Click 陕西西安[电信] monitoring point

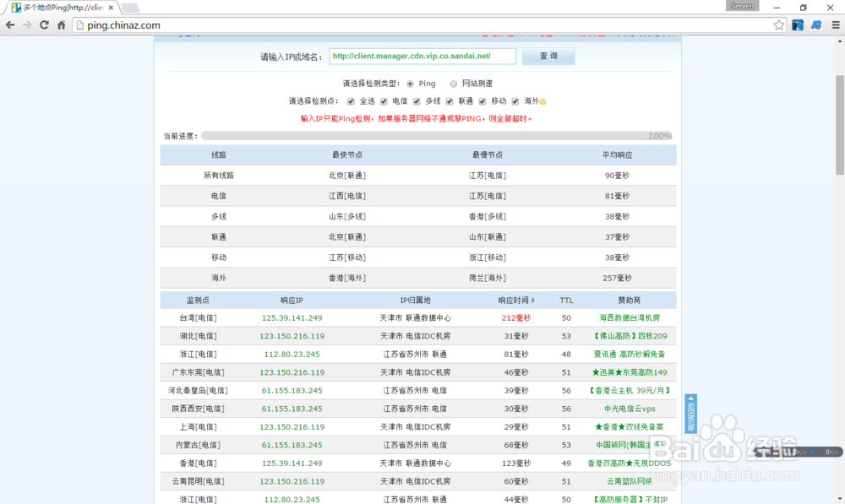pyautogui.click(x=198, y=409)
